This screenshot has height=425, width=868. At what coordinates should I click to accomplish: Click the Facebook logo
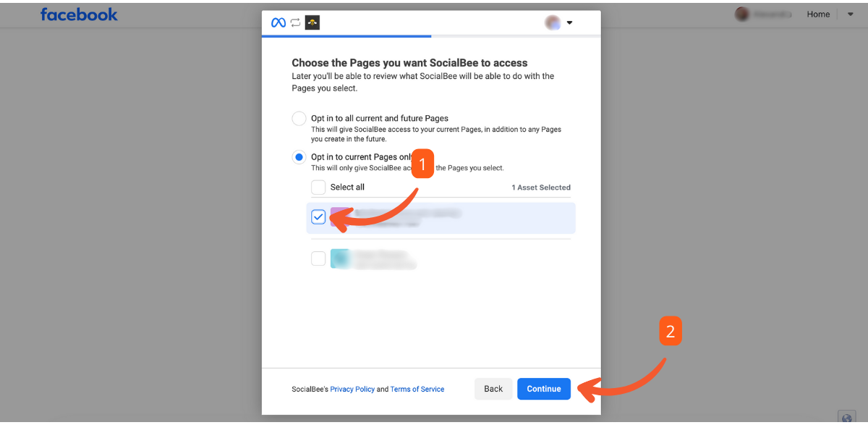tap(79, 14)
